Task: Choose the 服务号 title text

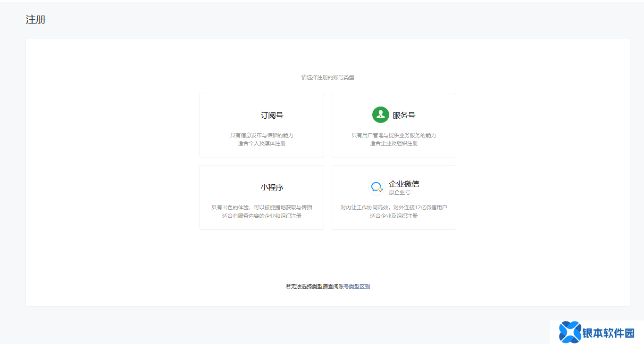Action: (404, 115)
